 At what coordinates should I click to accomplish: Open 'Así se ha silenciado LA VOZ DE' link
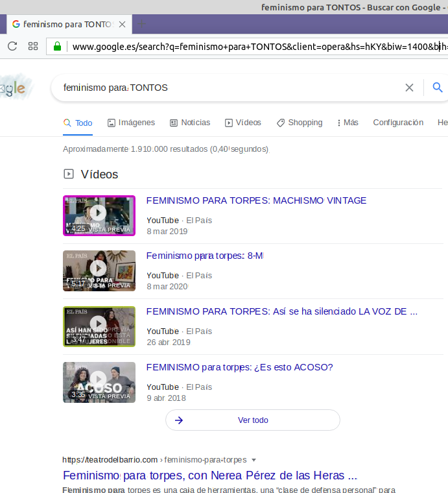(282, 311)
